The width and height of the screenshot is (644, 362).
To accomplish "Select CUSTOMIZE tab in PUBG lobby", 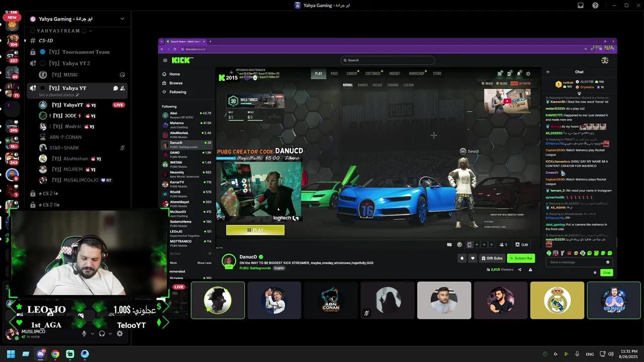I will 373,73.
